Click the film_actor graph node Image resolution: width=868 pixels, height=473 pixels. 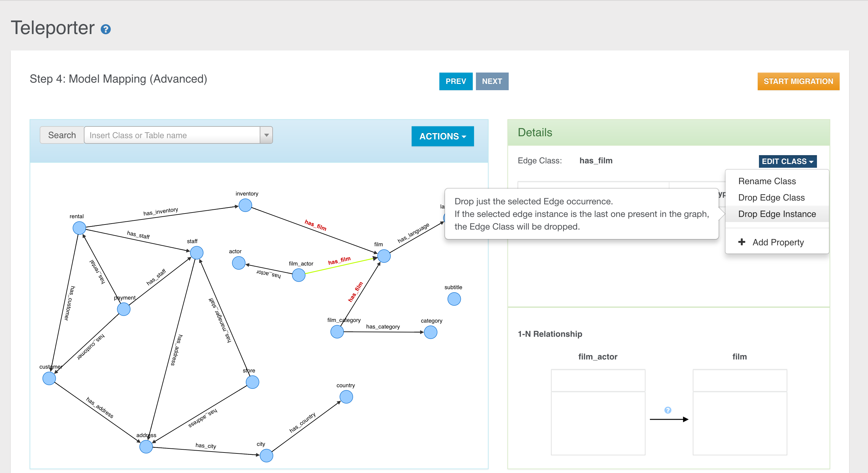[298, 275]
